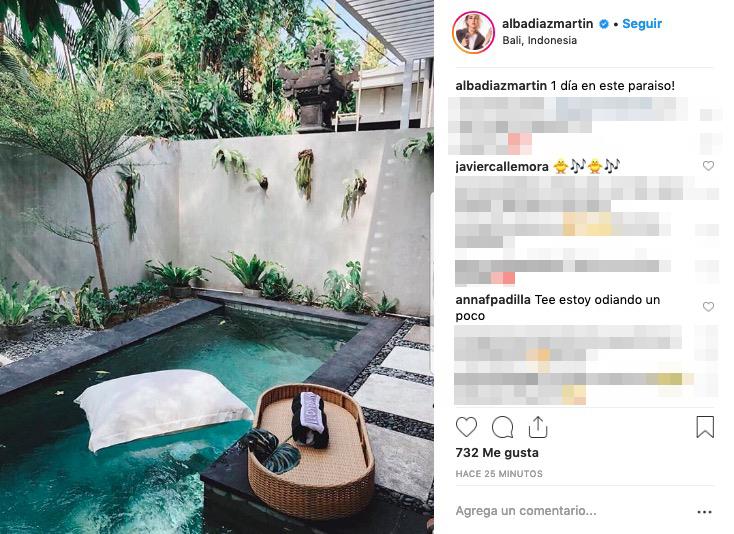Click the pool photo
Image resolution: width=734 pixels, height=534 pixels.
217,267
